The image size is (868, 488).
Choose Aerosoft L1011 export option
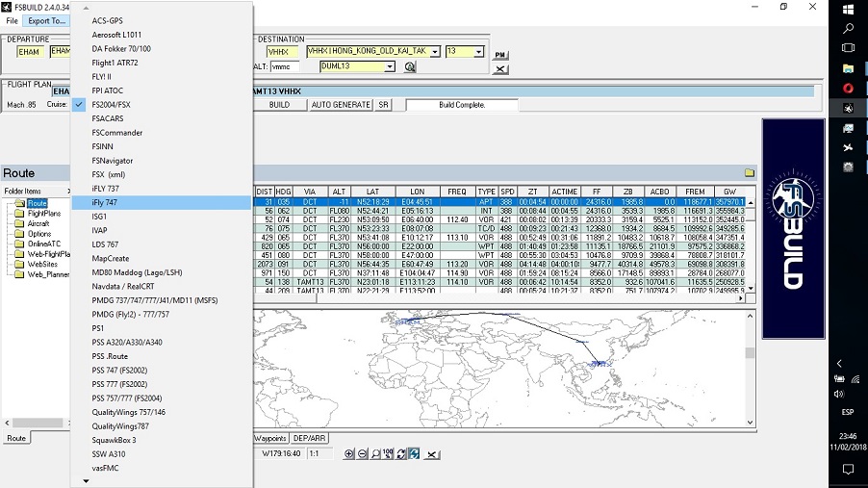pyautogui.click(x=163, y=35)
